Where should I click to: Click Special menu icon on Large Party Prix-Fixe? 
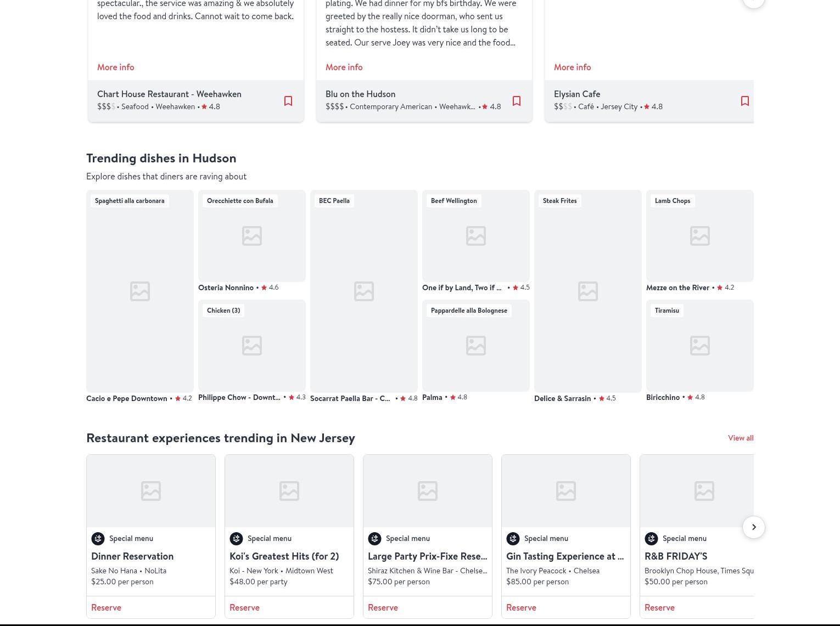tap(374, 539)
